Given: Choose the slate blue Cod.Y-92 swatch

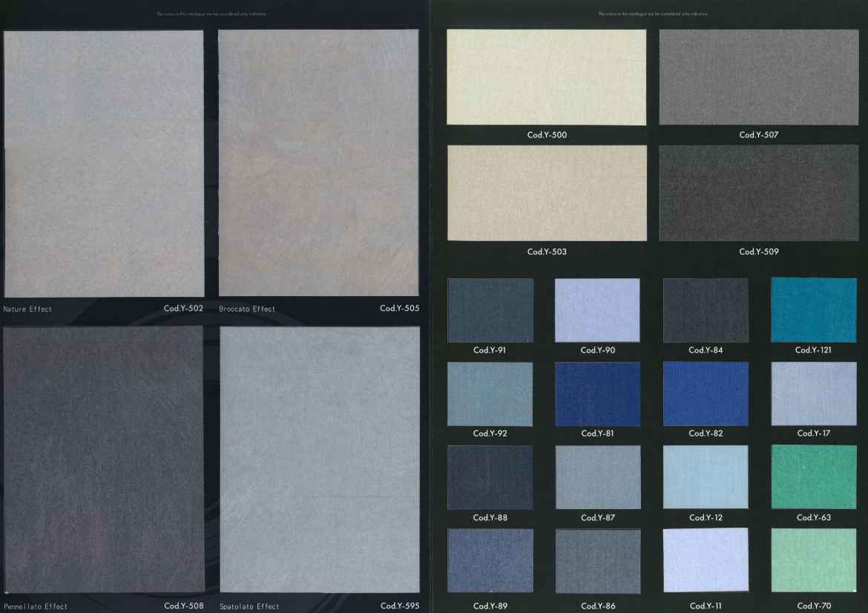Looking at the screenshot, I should pyautogui.click(x=490, y=394).
